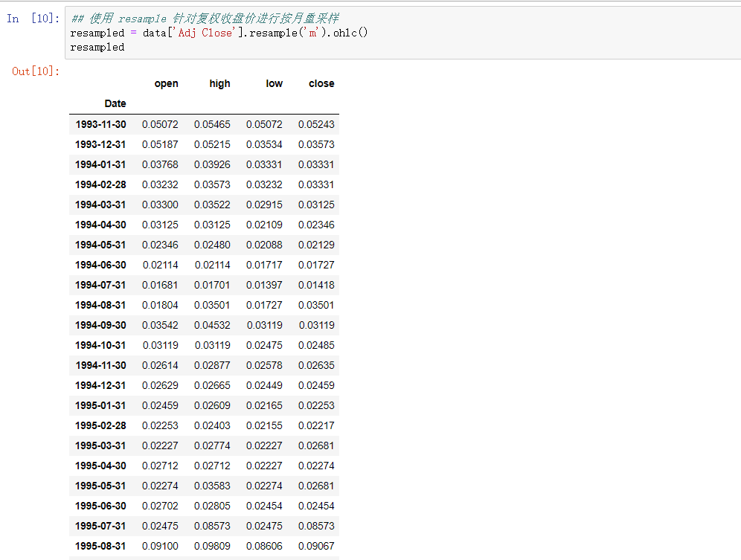741x560 pixels.
Task: Select row label 1994-03-31
Action: coord(100,205)
